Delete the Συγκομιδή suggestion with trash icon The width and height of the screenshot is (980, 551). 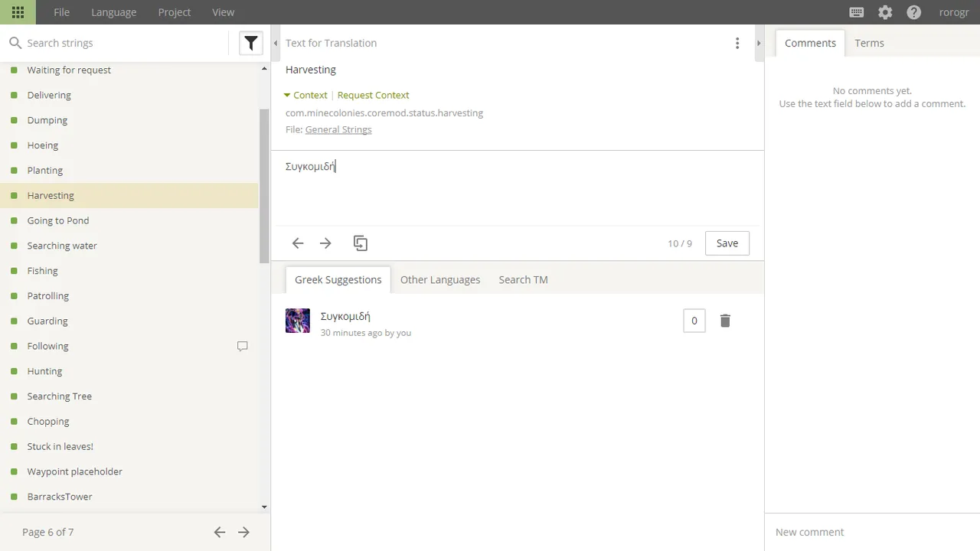725,321
